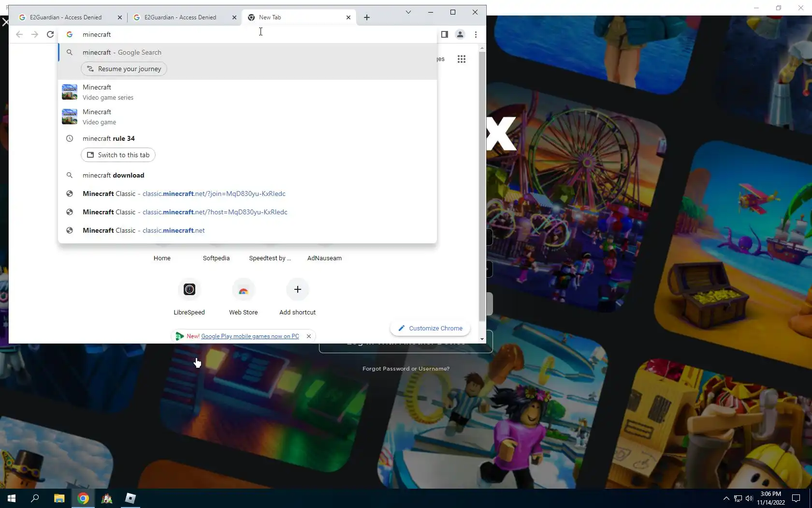Screen dimensions: 812x508
Task: Open File Explorer from the taskbar
Action: (59, 498)
